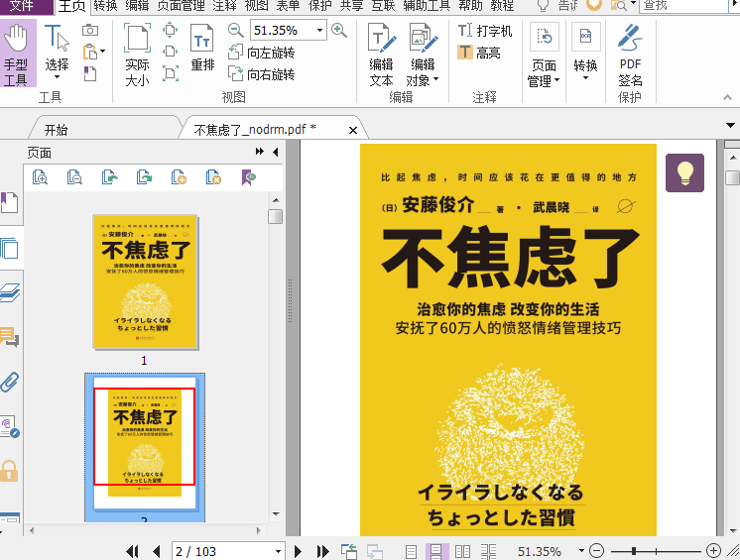Click the Reflow (重排) icon
This screenshot has height=560, width=740.
[202, 48]
